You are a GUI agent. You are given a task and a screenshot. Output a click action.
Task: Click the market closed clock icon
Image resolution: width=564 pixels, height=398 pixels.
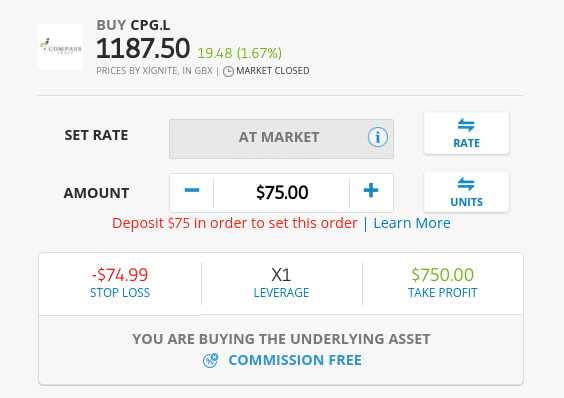(x=228, y=71)
